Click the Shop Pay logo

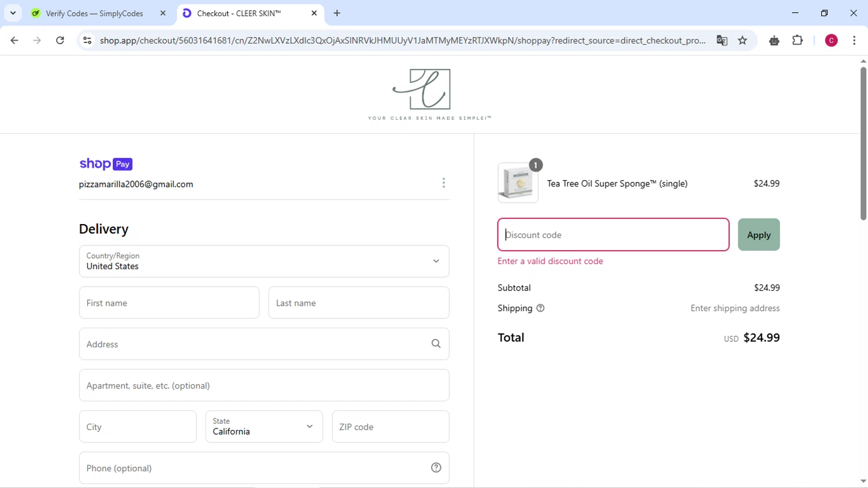[x=106, y=164]
